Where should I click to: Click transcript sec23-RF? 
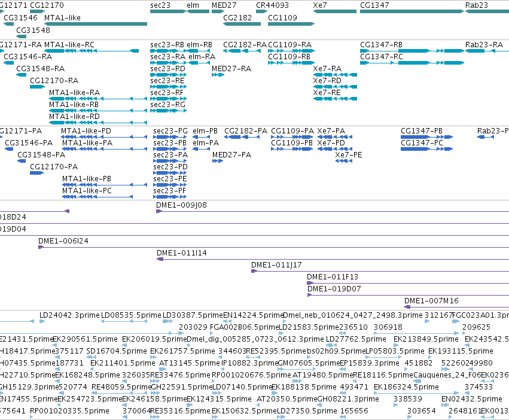[x=168, y=99]
